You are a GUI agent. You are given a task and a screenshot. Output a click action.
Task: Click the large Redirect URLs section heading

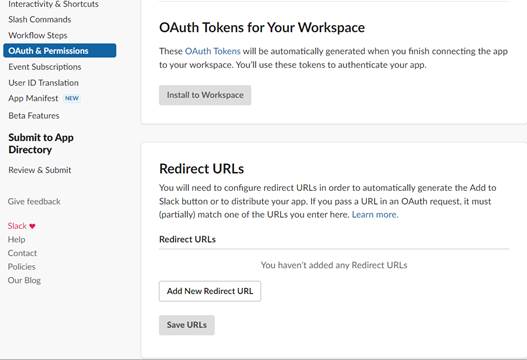202,169
